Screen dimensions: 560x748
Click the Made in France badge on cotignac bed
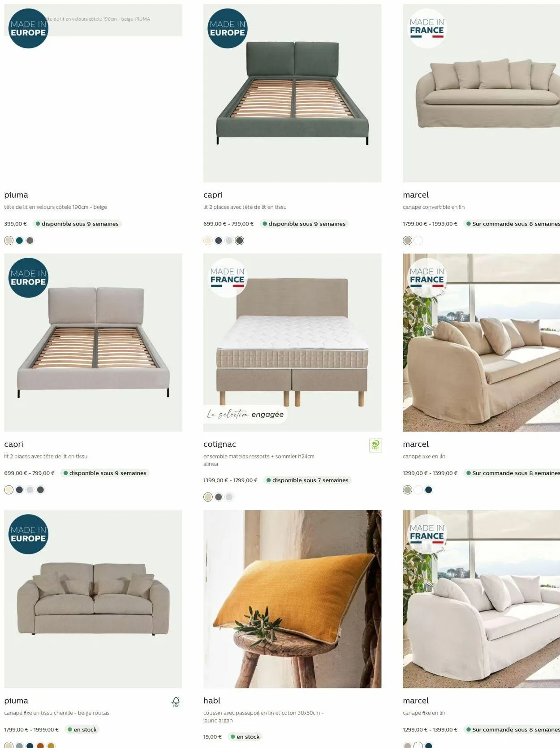pyautogui.click(x=228, y=278)
